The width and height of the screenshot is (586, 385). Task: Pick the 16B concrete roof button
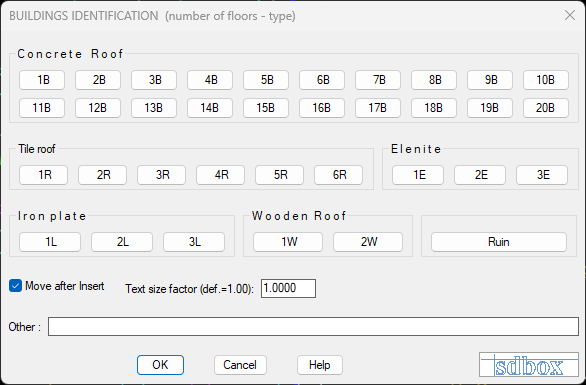(x=322, y=108)
